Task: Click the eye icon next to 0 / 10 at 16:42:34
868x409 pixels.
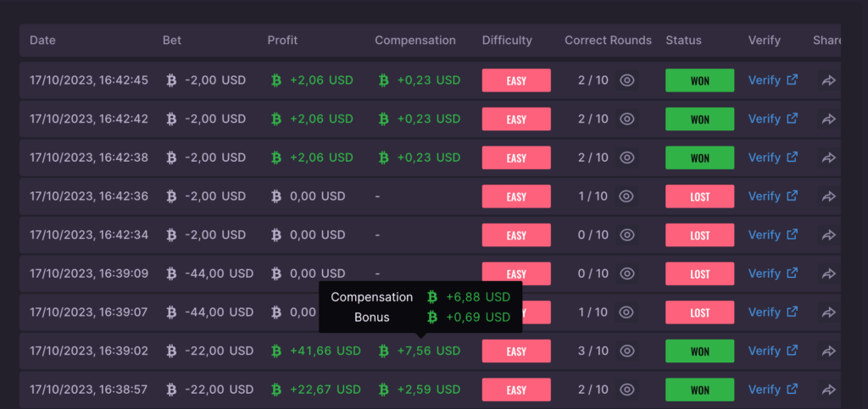Action: coord(626,235)
